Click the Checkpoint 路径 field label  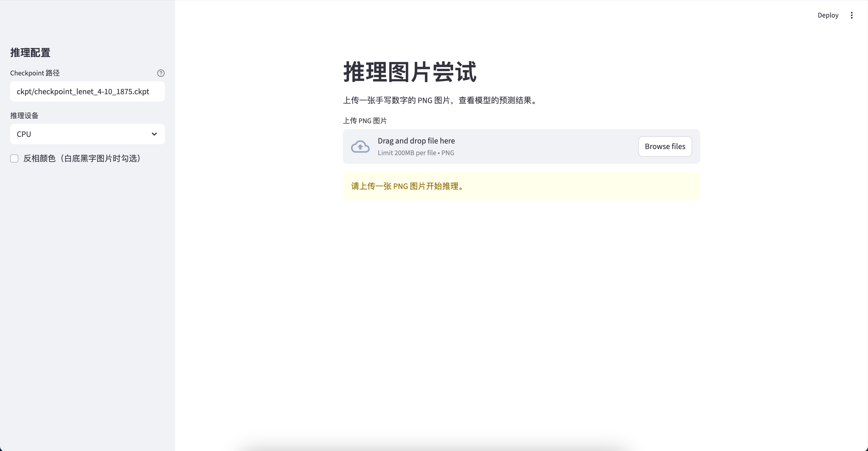(x=35, y=73)
